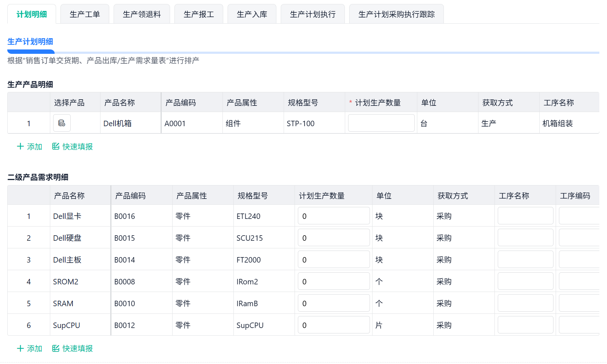Click 工序编码 input for Dell显卡 row
Screen dimensions: 607x364
(579, 216)
